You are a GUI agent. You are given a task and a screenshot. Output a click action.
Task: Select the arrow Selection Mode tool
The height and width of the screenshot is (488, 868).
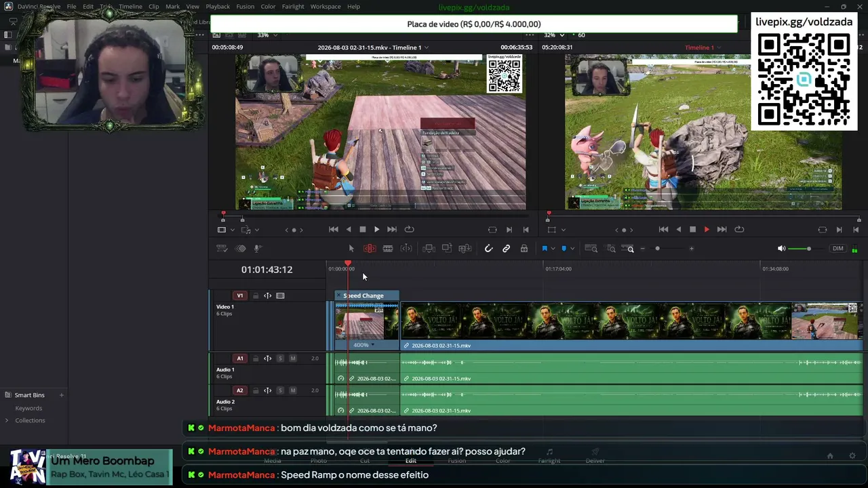(x=351, y=249)
